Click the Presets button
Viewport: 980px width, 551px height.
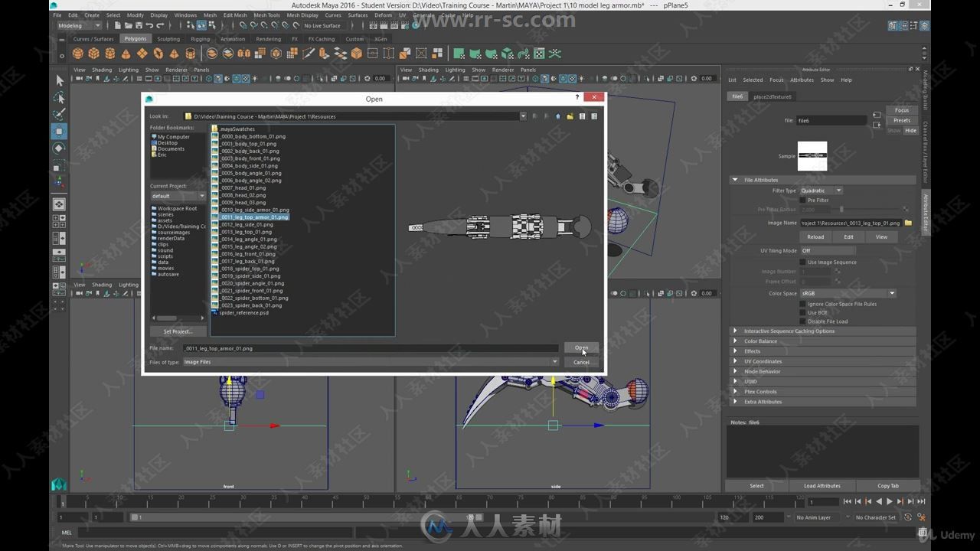point(902,120)
